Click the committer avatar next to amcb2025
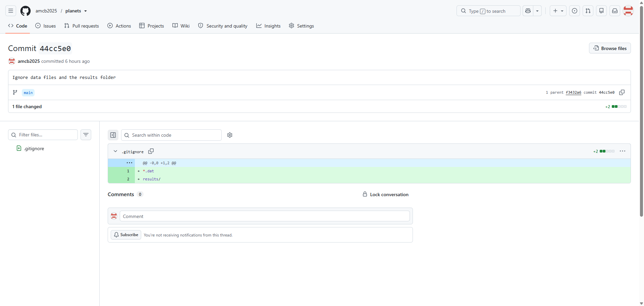This screenshot has width=644, height=306. click(12, 61)
